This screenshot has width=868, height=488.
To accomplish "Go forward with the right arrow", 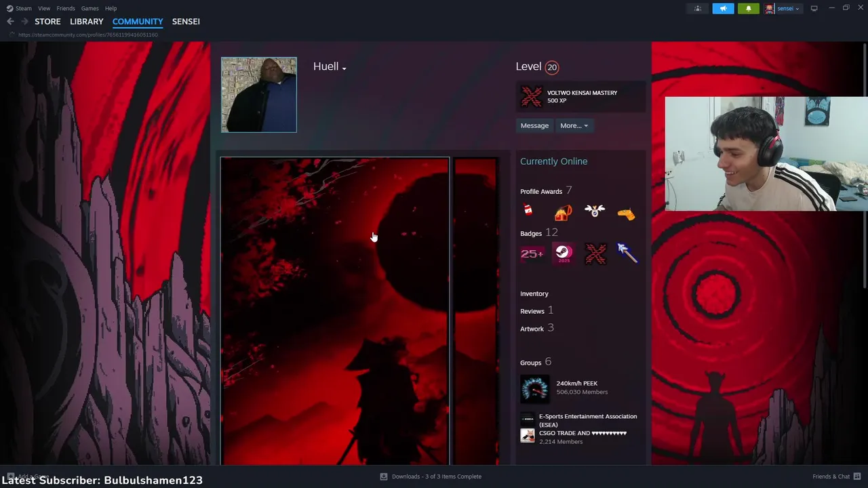I will point(24,22).
